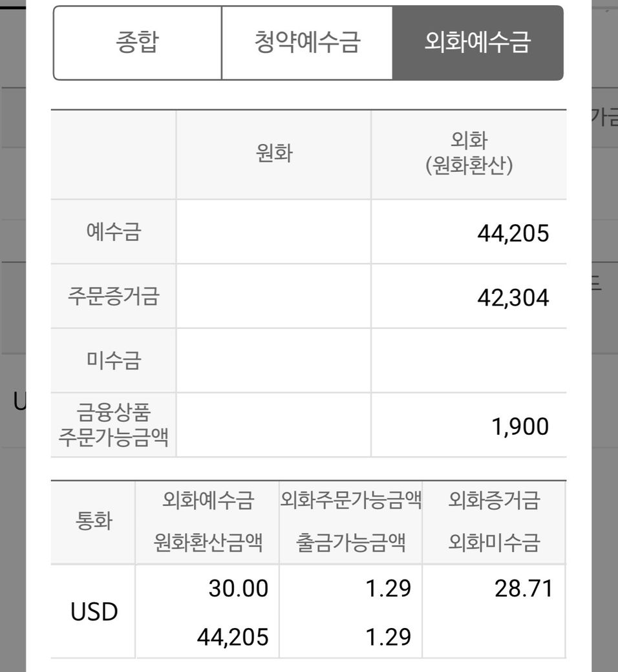The image size is (618, 672).
Task: Tap the 42,304 order margin value
Action: point(513,298)
